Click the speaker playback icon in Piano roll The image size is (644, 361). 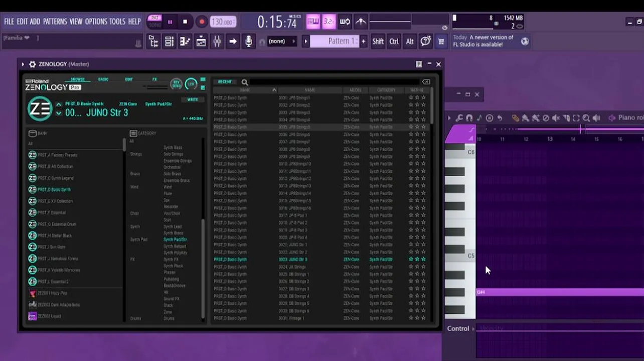click(x=596, y=118)
